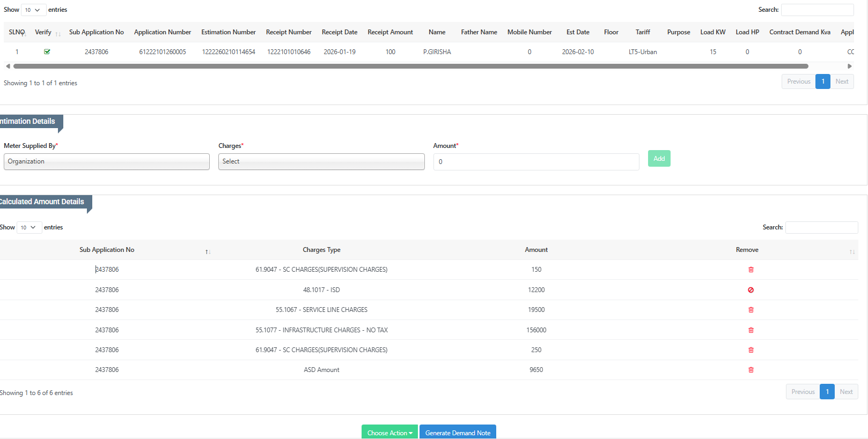Remove the Service Line Charges row
The width and height of the screenshot is (868, 439).
click(751, 310)
